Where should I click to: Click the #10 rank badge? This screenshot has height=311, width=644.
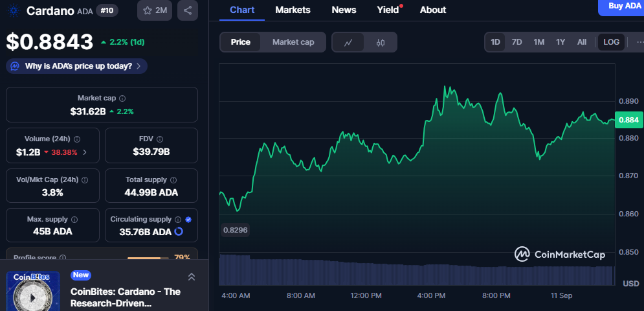[107, 10]
